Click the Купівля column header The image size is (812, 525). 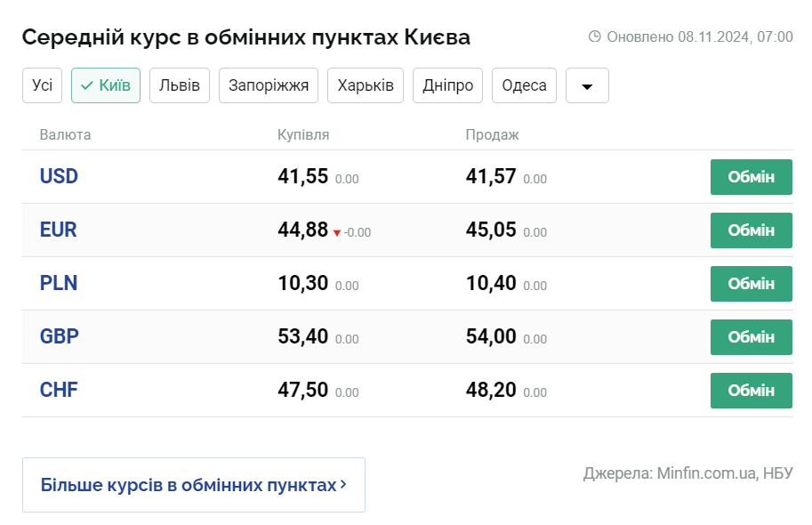[x=303, y=134]
